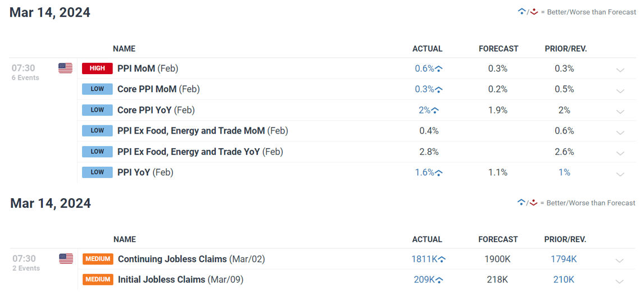
Task: Expand the Initial Jobless Claims chevron
Action: click(x=620, y=281)
